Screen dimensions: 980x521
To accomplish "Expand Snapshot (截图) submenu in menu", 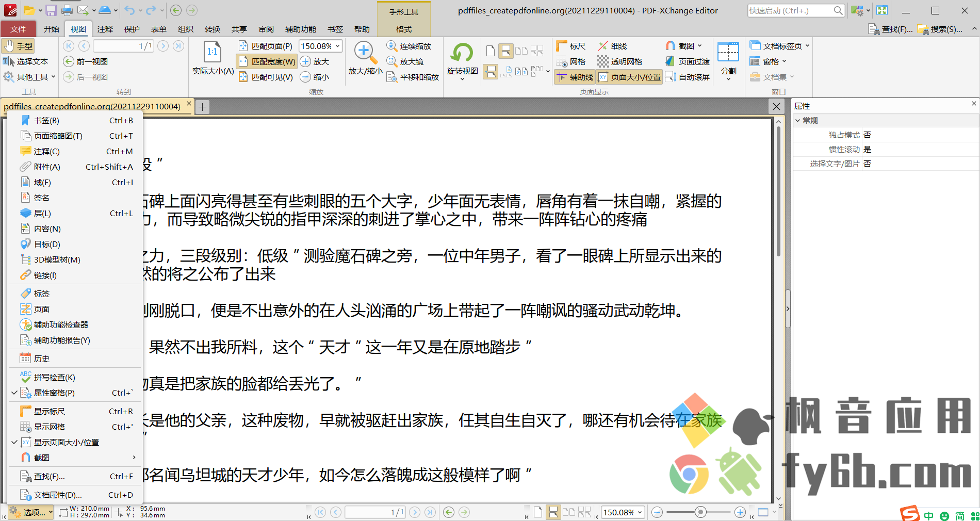I will [76, 458].
